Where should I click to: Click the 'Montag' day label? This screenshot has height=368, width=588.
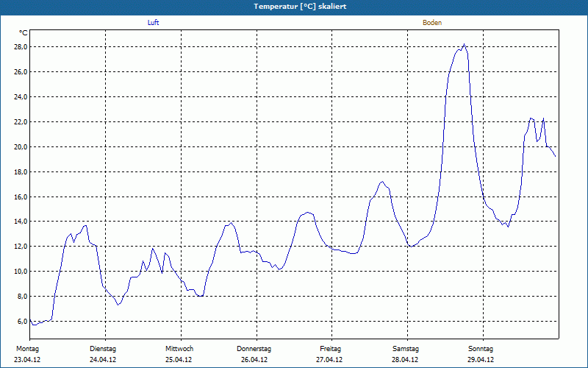coord(27,349)
